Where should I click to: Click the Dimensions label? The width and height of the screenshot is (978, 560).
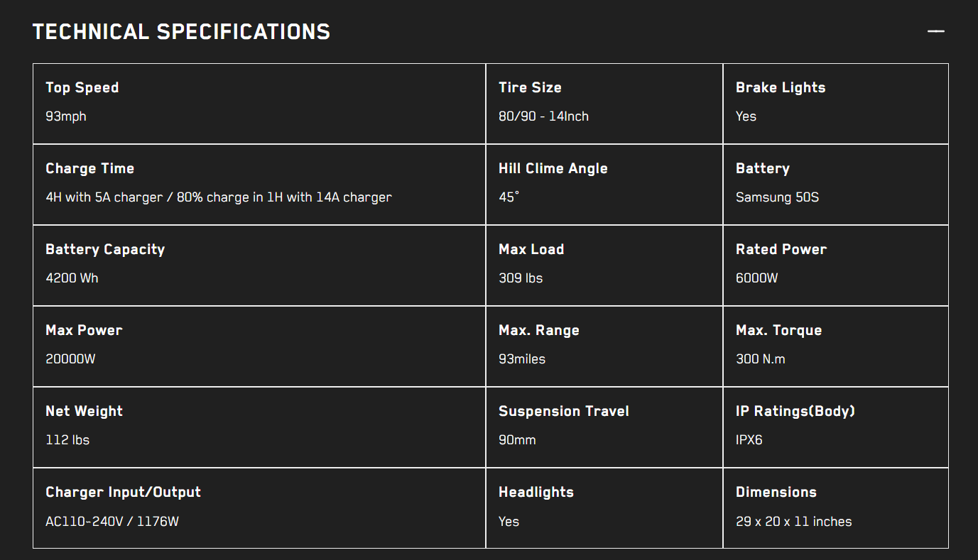pyautogui.click(x=776, y=492)
